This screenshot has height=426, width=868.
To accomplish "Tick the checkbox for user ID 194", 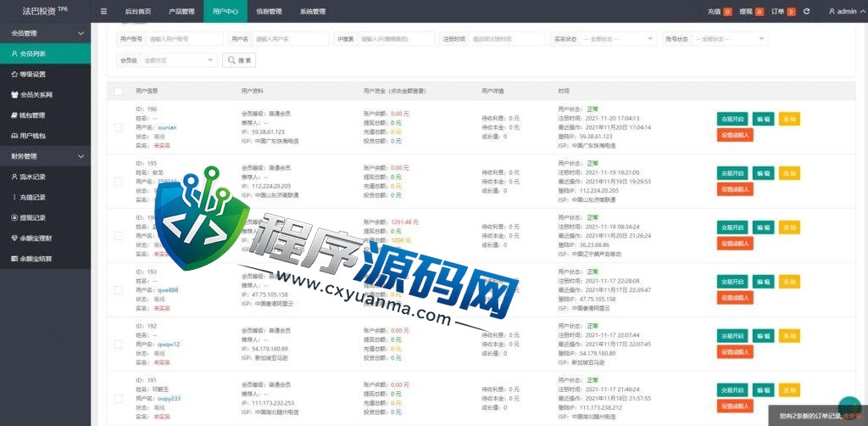I will click(x=118, y=235).
